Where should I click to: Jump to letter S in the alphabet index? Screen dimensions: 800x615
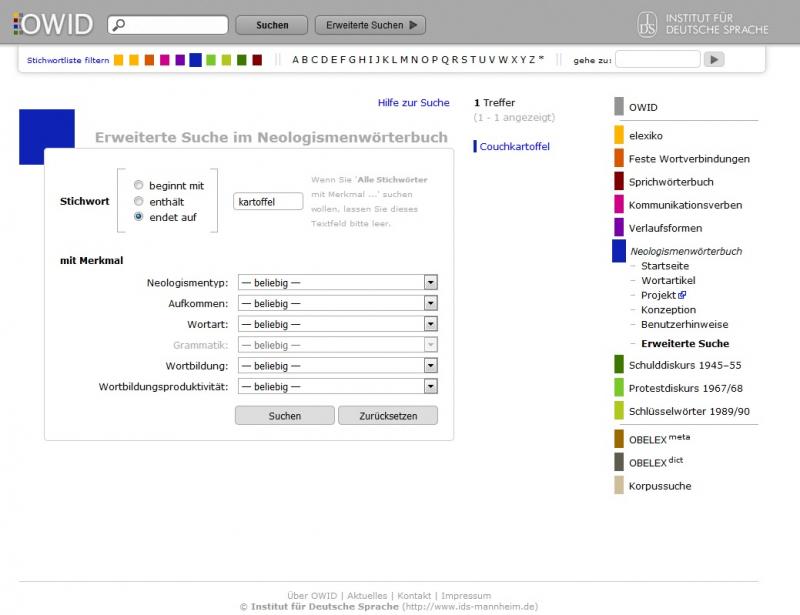(464, 60)
